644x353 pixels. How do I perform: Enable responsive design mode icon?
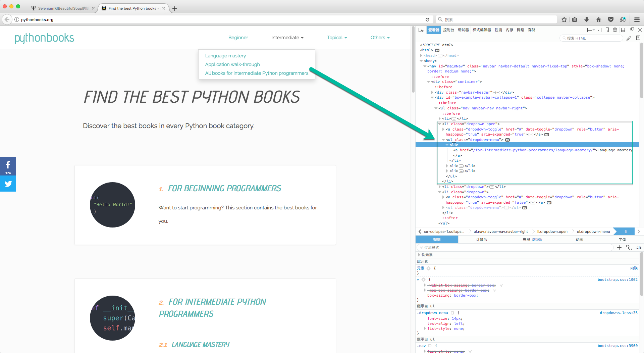[x=607, y=30]
